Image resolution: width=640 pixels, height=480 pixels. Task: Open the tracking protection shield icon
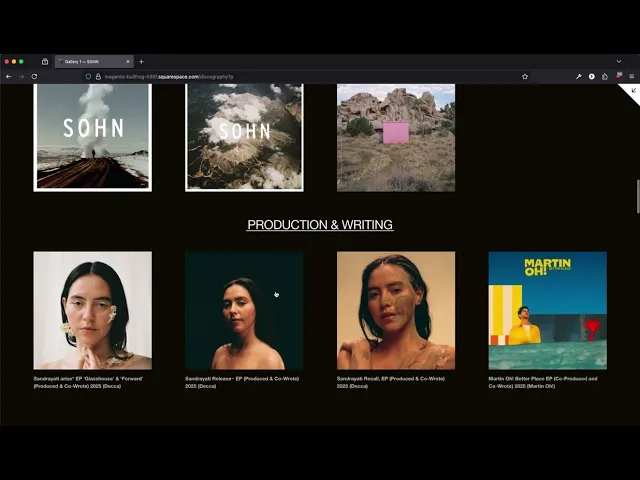[x=88, y=77]
